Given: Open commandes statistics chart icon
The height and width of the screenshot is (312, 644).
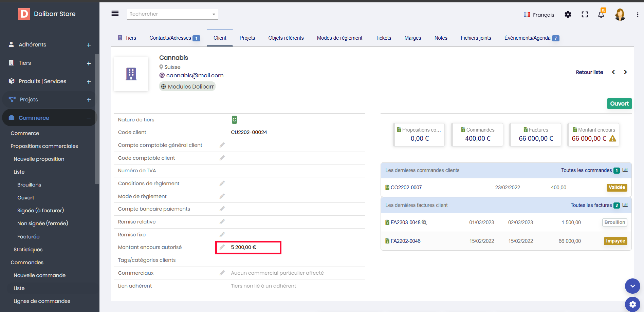Looking at the screenshot, I should 625,170.
